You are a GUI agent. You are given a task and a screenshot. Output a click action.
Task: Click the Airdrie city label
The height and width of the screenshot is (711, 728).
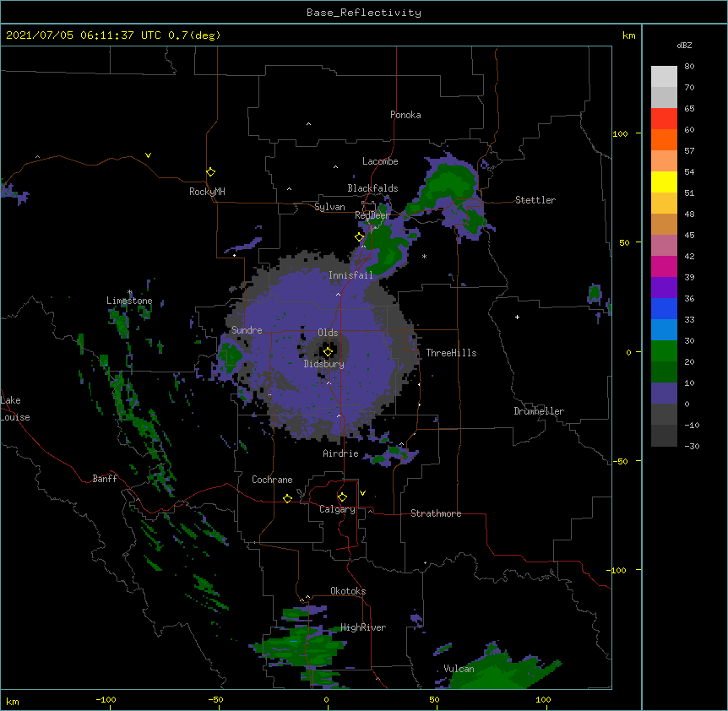click(x=341, y=453)
